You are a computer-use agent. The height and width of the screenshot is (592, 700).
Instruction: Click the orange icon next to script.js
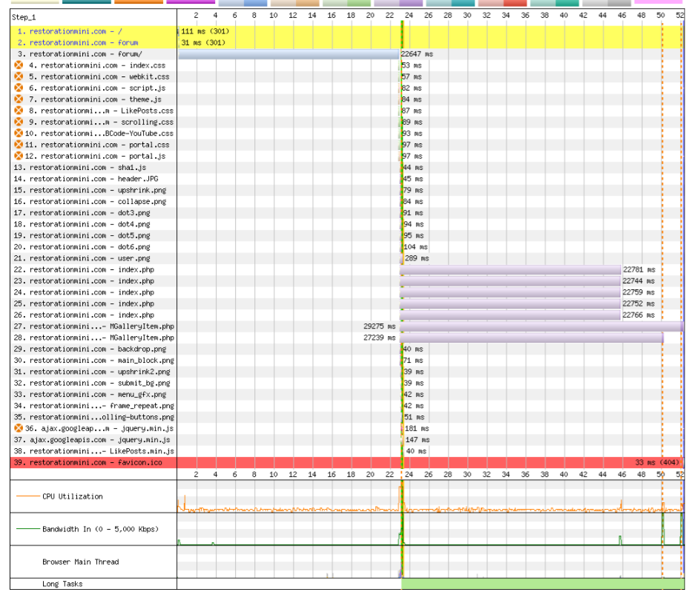(19, 88)
